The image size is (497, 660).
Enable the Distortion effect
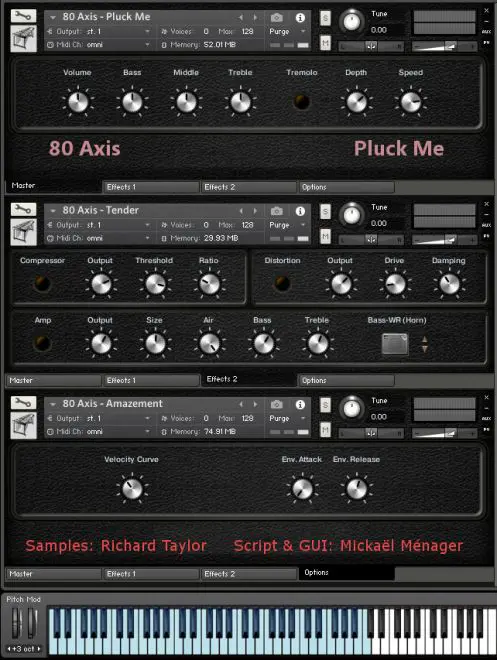[x=282, y=283]
